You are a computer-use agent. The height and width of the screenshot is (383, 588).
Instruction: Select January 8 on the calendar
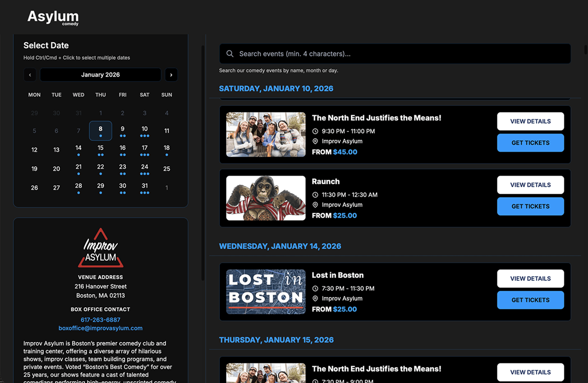(x=101, y=131)
